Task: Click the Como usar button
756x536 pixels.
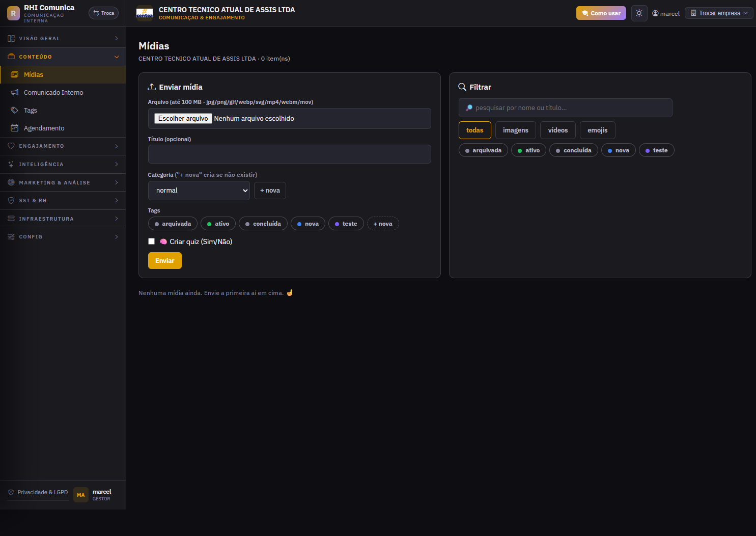Action: pos(601,13)
